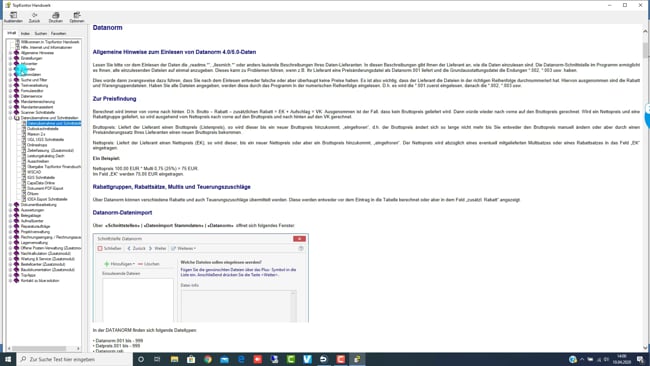Image resolution: width=650 pixels, height=366 pixels.
Task: Click the page icon beside Willkommen in TopKontor
Action: tap(17, 42)
